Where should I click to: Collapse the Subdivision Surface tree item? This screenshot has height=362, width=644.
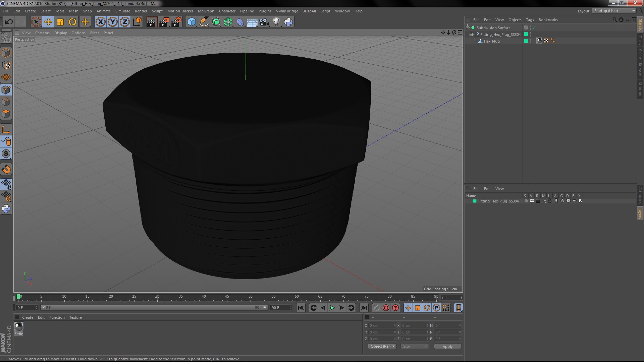click(468, 28)
